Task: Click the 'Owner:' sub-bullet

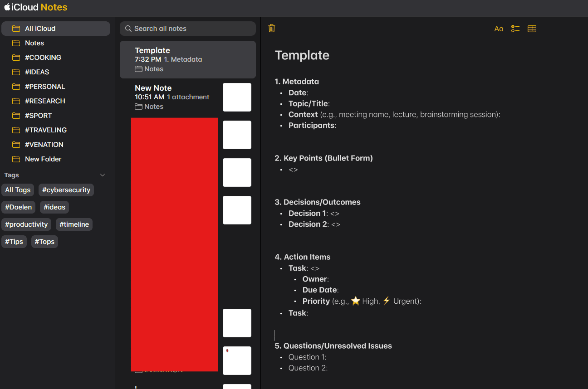Action: pyautogui.click(x=316, y=279)
